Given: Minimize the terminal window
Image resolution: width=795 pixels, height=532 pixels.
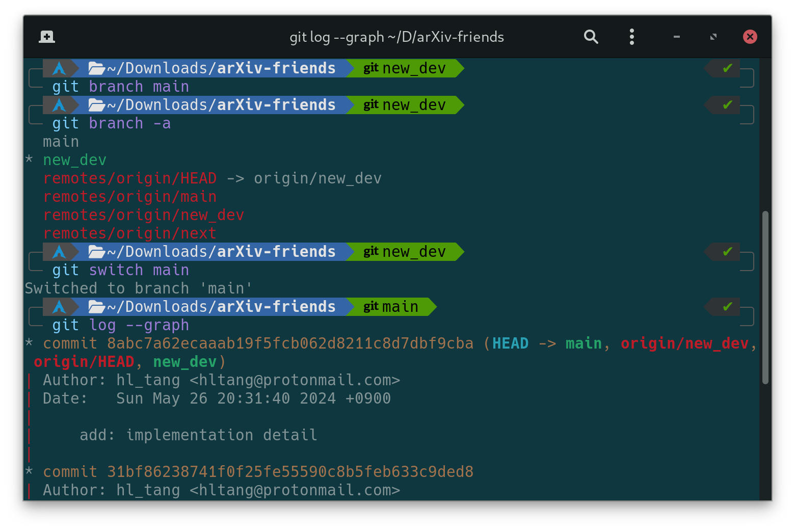Looking at the screenshot, I should [x=677, y=37].
